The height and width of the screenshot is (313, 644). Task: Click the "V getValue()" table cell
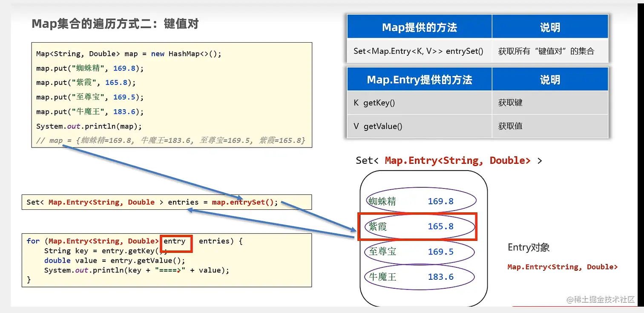[420, 126]
